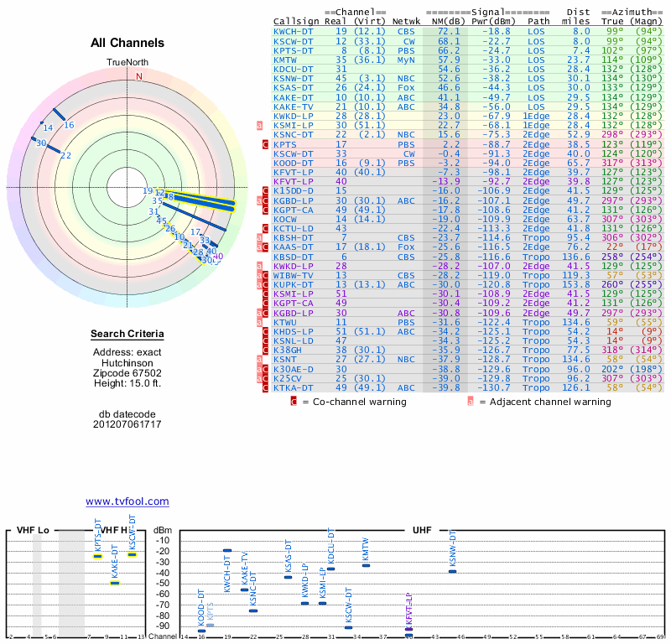The height and width of the screenshot is (644, 671).
Task: Click the co-channel warning icon beside K15DD-D
Action: click(266, 191)
